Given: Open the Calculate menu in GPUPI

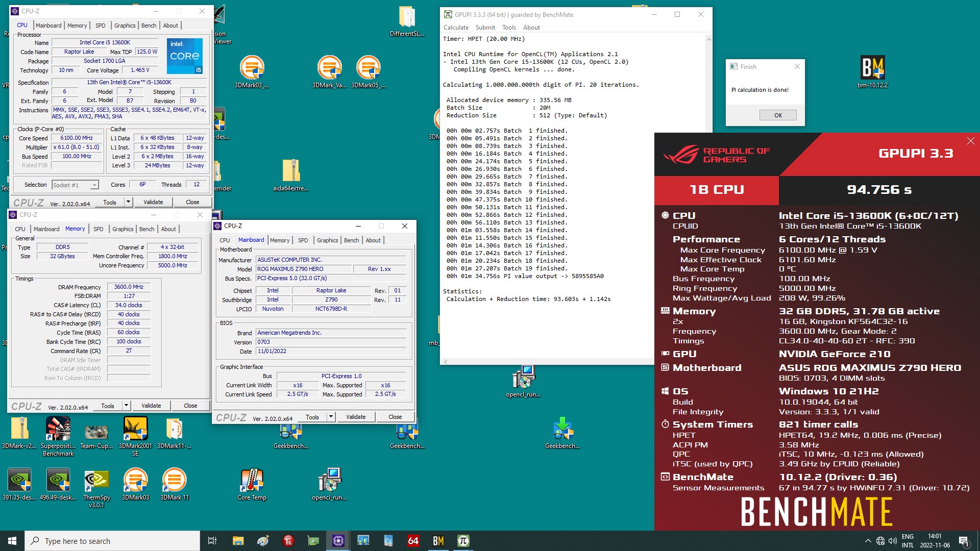Looking at the screenshot, I should coord(456,28).
